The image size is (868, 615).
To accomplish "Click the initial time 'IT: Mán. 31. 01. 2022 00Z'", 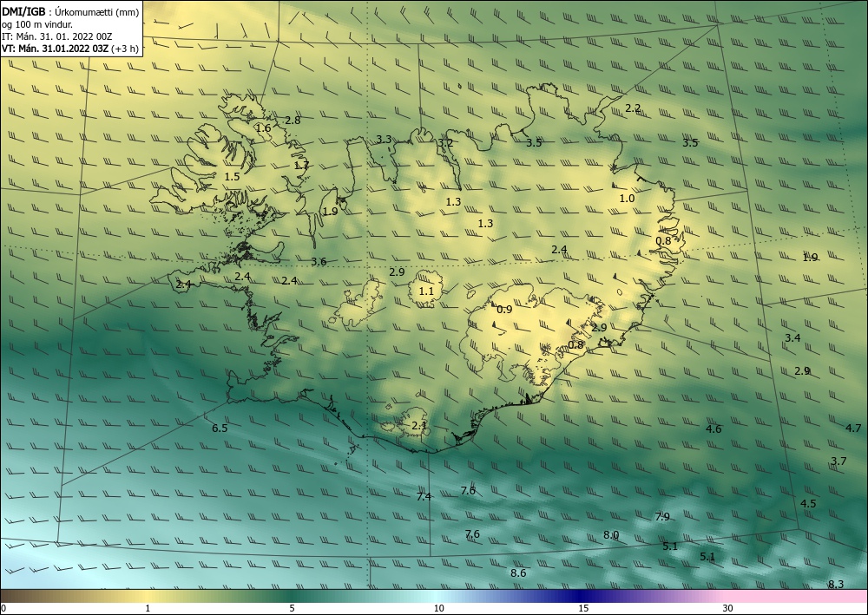I will point(57,36).
